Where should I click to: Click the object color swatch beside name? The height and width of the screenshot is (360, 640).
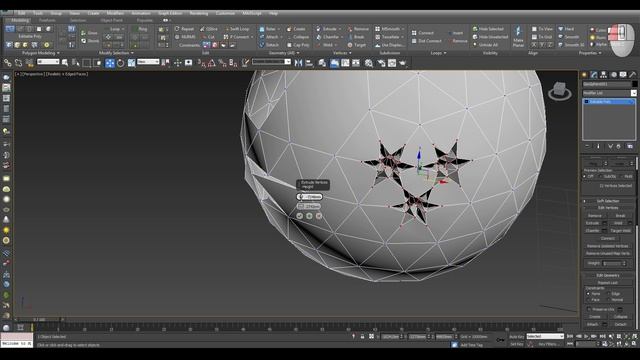[x=634, y=84]
